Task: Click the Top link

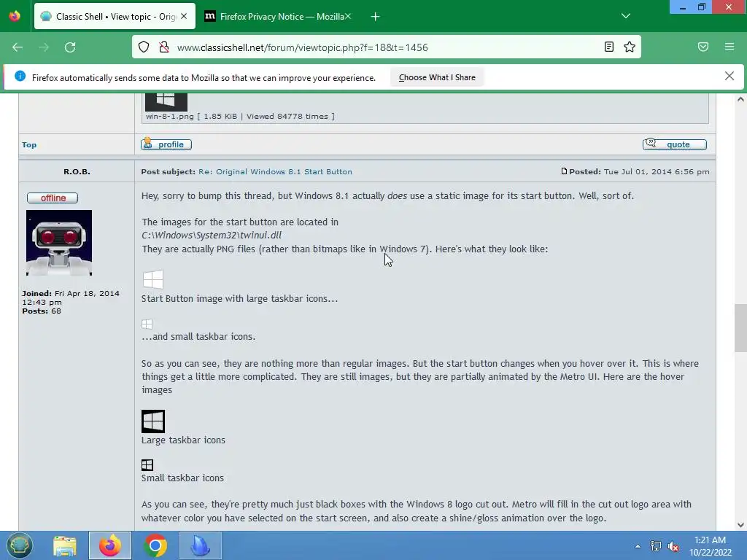Action: [29, 145]
